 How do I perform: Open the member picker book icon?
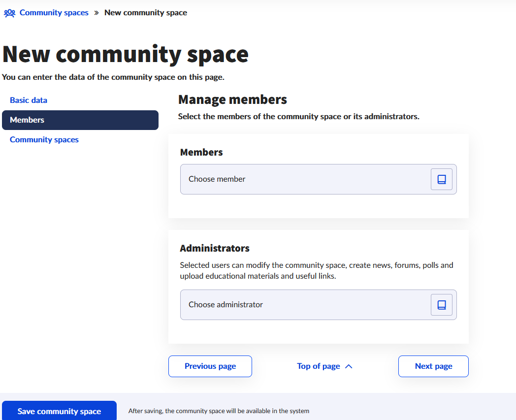[x=441, y=179]
